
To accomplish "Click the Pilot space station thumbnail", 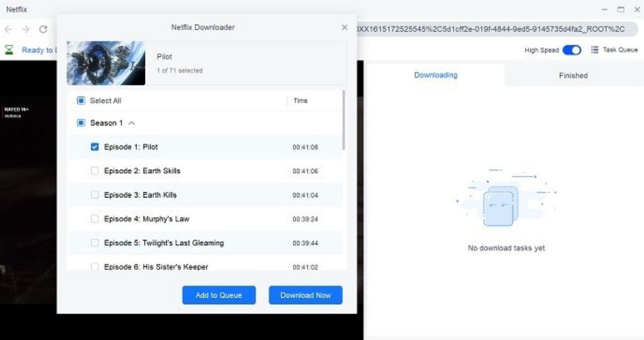I will (106, 63).
